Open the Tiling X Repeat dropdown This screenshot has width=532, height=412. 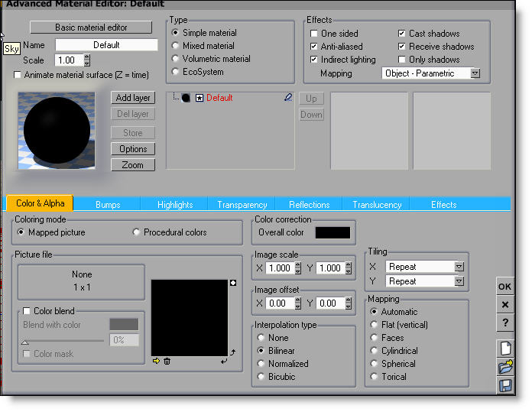[x=459, y=267]
